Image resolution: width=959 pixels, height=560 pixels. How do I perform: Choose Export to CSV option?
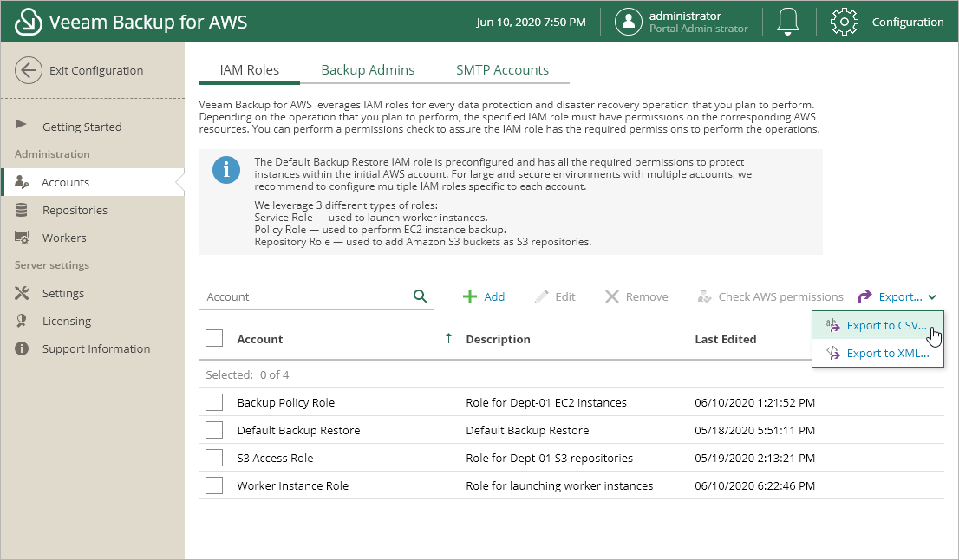coord(885,326)
